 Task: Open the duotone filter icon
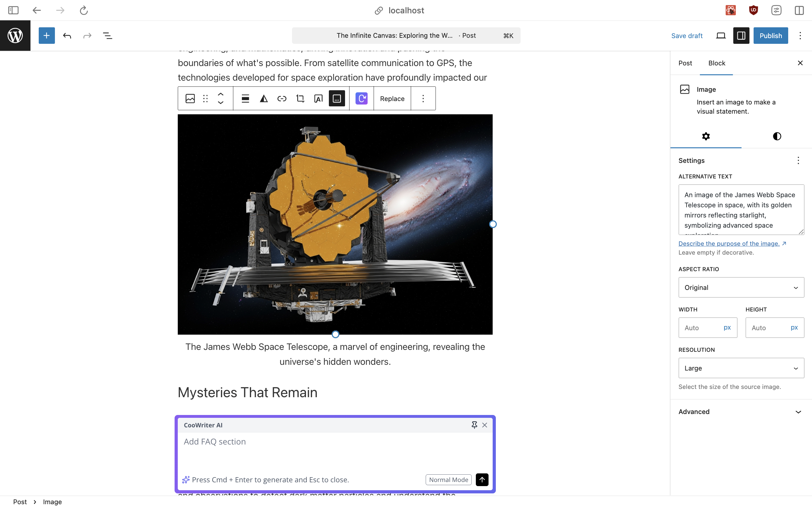(x=263, y=98)
